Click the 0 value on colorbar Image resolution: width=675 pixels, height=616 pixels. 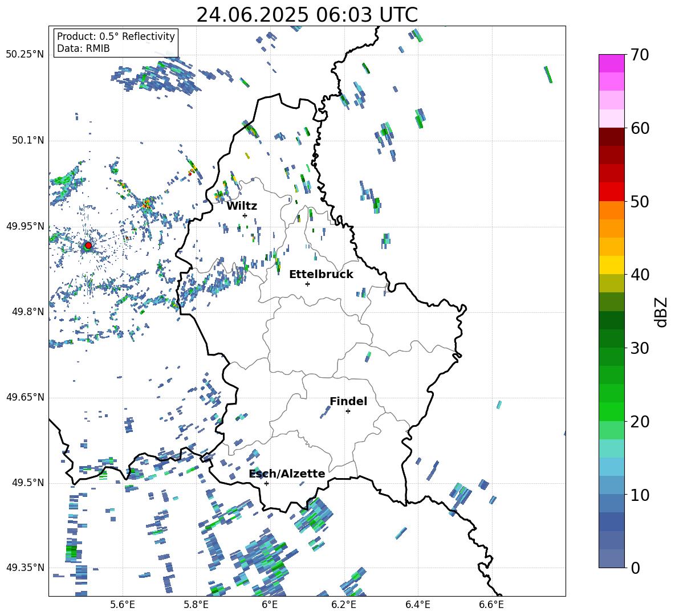coord(635,568)
